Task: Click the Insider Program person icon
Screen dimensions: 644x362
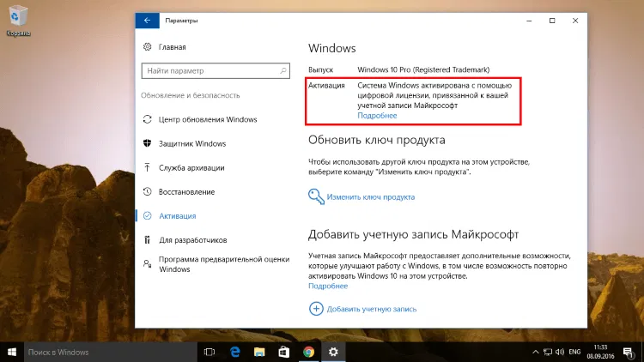Action: coord(148,264)
